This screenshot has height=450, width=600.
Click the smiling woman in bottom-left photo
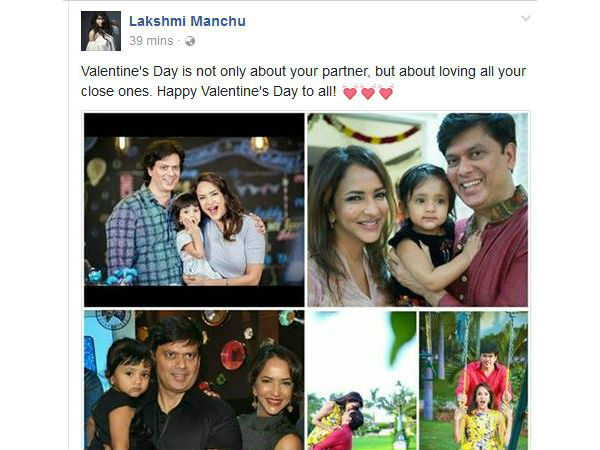[272, 398]
